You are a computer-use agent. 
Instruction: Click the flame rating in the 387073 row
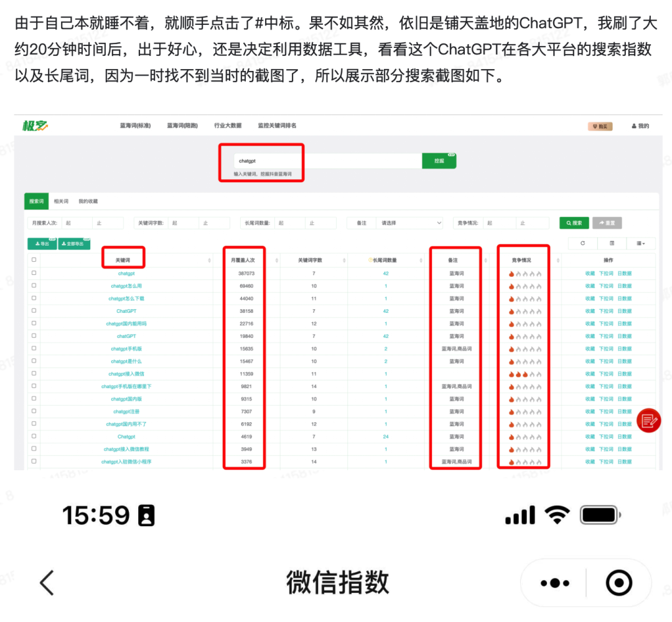[525, 274]
